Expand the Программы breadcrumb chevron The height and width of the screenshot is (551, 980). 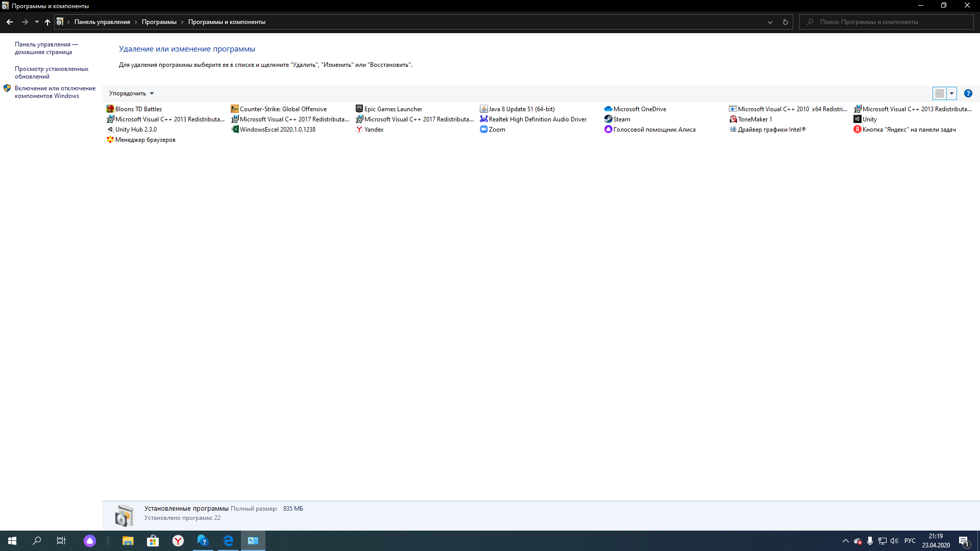[x=182, y=22]
